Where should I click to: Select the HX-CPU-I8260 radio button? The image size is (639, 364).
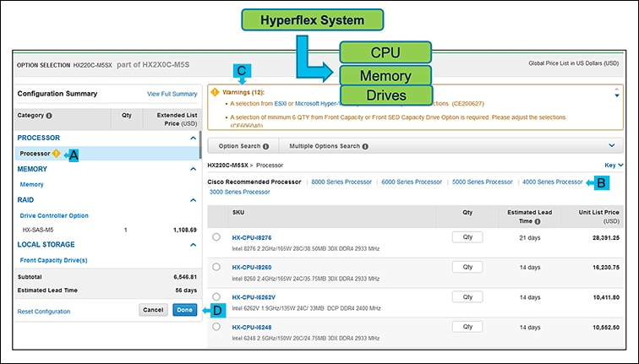pyautogui.click(x=216, y=267)
